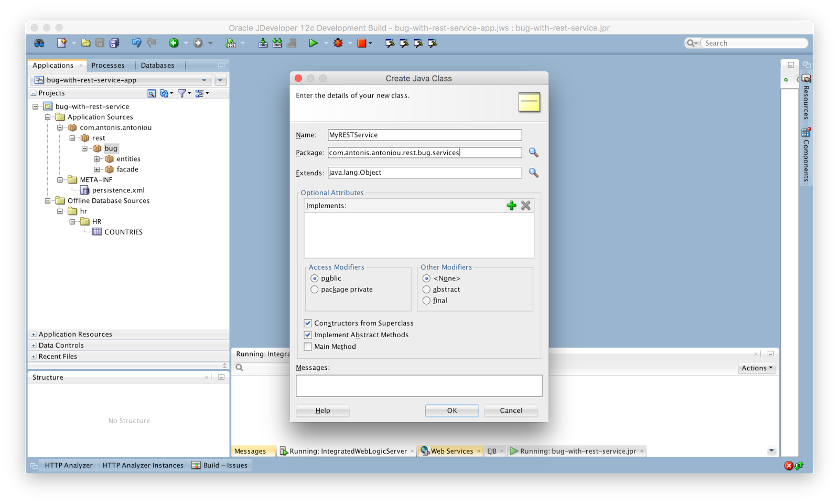Open the Web Services log tab
Image resolution: width=839 pixels, height=504 pixels.
coord(451,451)
